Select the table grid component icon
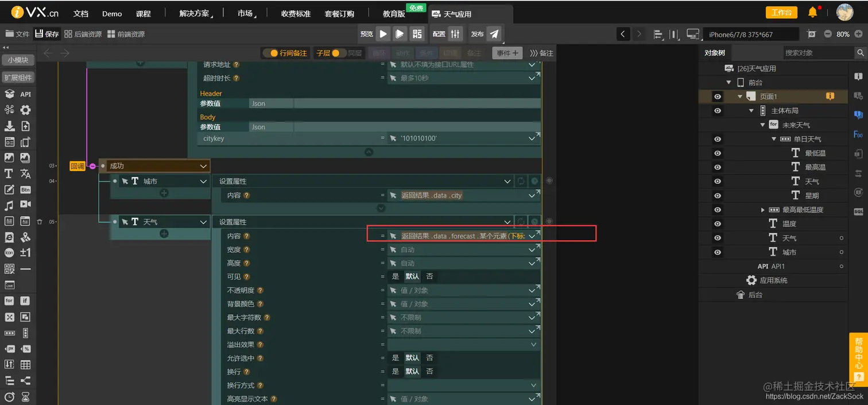This screenshot has width=868, height=405. pos(25,364)
